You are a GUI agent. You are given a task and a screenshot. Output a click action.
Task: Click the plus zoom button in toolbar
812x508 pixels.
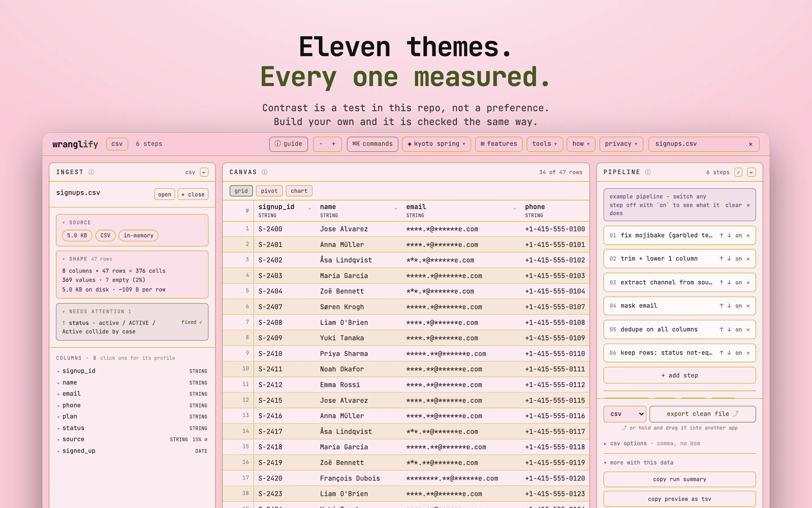pos(334,144)
